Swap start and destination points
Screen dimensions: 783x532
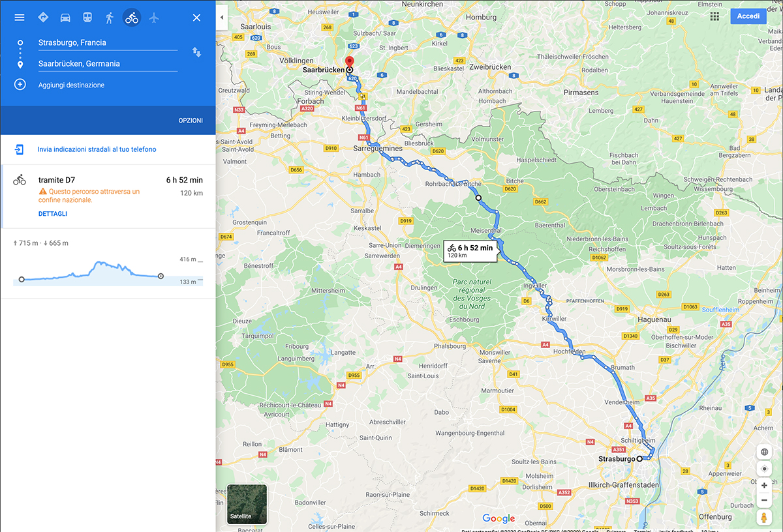pos(196,52)
